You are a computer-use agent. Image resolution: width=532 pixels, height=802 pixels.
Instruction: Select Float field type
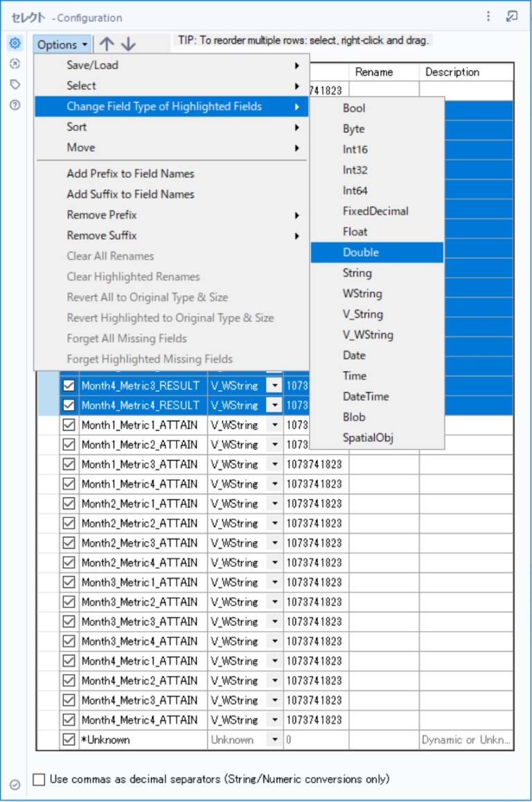pyautogui.click(x=377, y=232)
